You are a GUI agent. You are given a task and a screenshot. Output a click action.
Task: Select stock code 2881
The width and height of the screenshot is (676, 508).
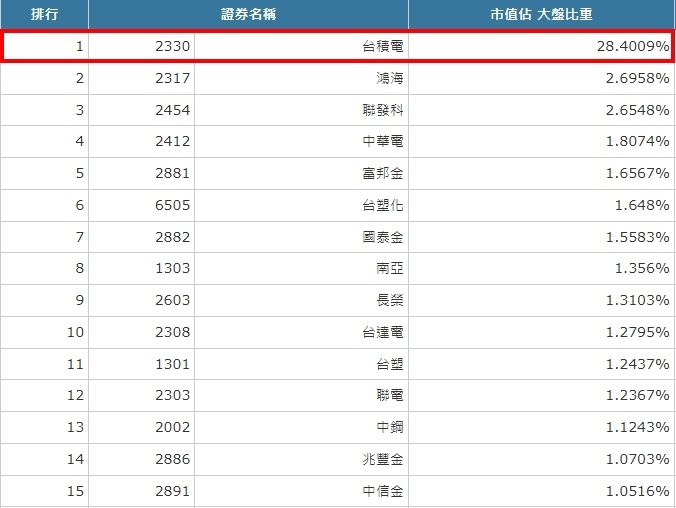(172, 173)
